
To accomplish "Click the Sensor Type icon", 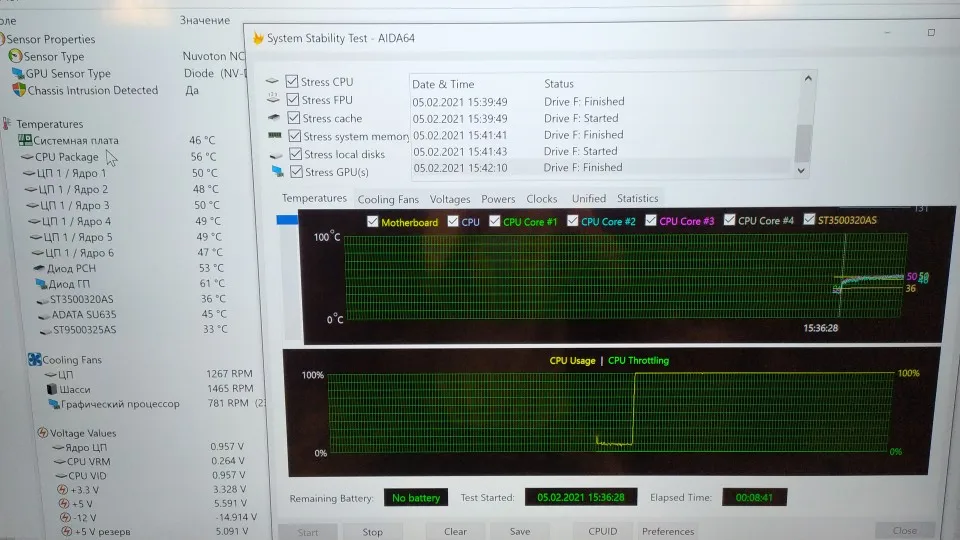I will click(15, 56).
